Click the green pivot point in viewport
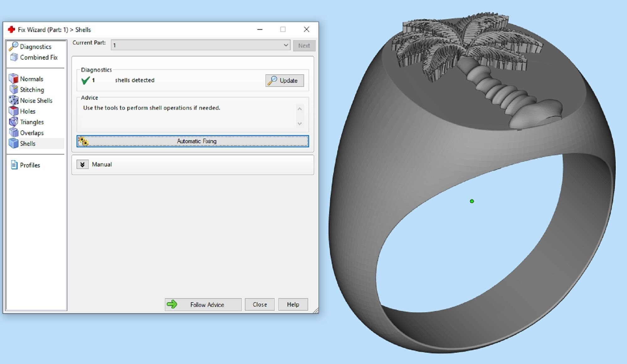The image size is (627, 364). tap(472, 201)
